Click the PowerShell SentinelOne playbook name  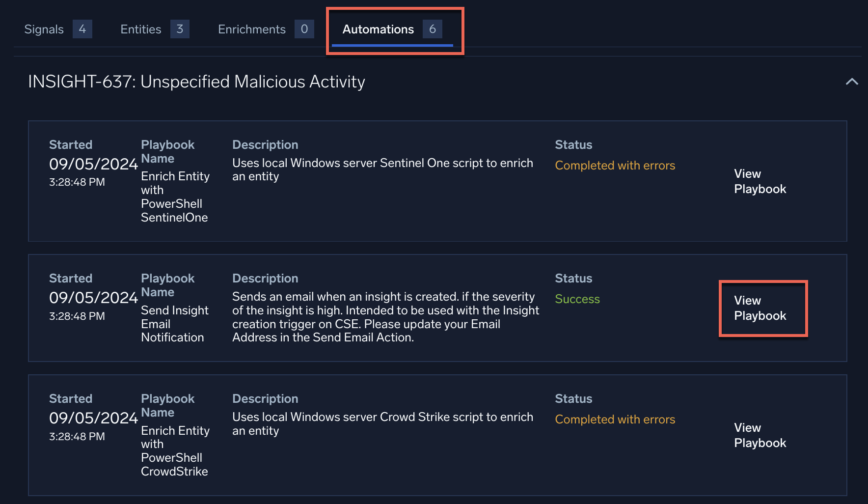[x=175, y=196]
